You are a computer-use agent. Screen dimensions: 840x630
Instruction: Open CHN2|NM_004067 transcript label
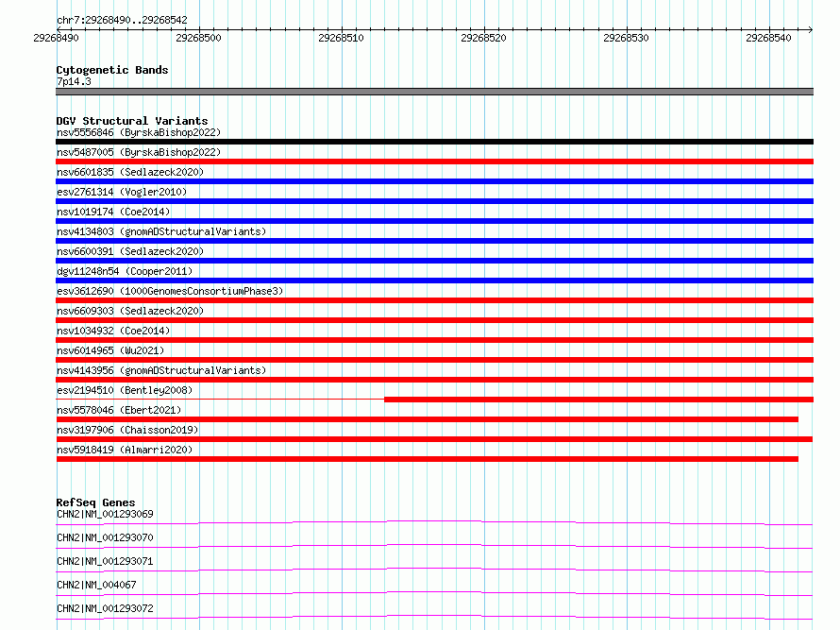pos(96,585)
